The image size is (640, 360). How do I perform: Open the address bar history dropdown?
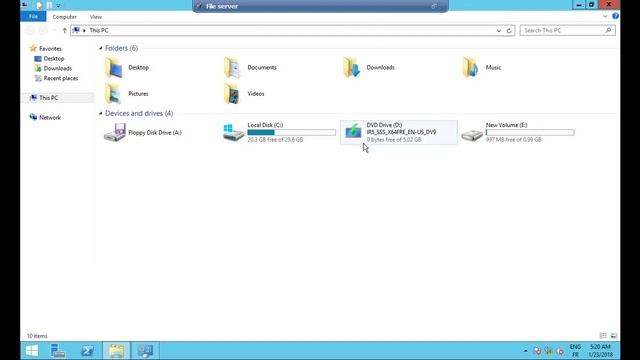499,31
